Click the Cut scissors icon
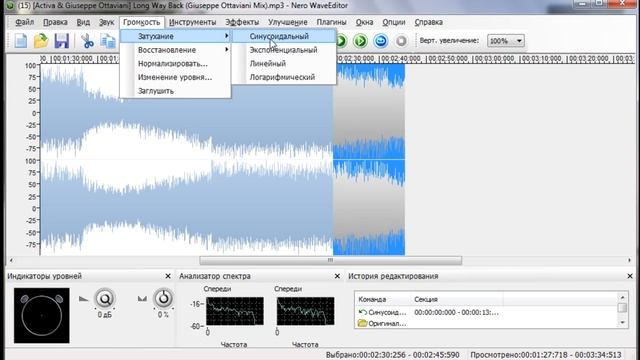The width and height of the screenshot is (640, 360). click(87, 41)
